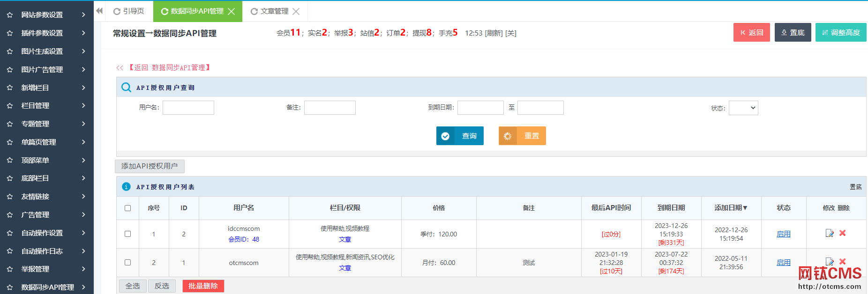Open 专题管理 sidebar menu
Screen dimensions: 868x294
47,124
